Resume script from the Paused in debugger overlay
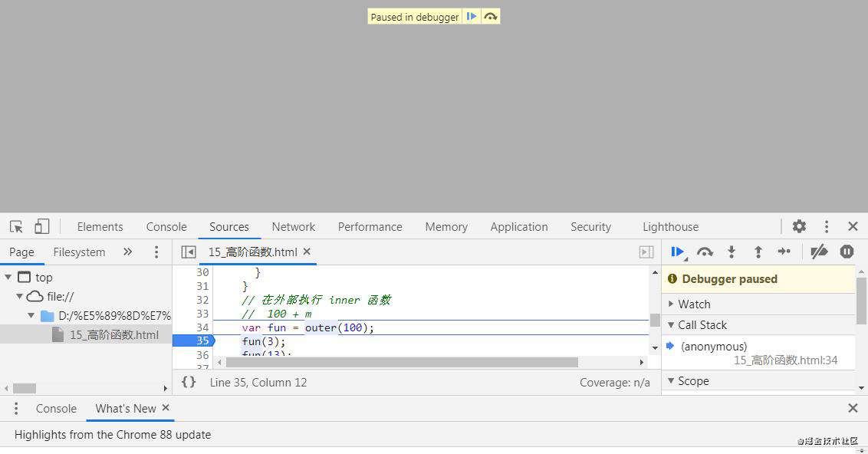 472,17
